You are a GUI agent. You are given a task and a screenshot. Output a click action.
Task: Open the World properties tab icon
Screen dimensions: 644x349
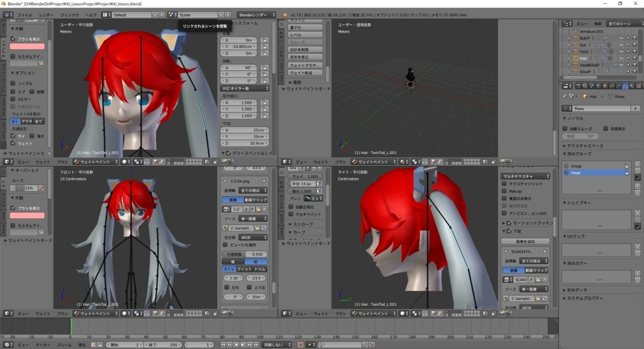point(598,86)
